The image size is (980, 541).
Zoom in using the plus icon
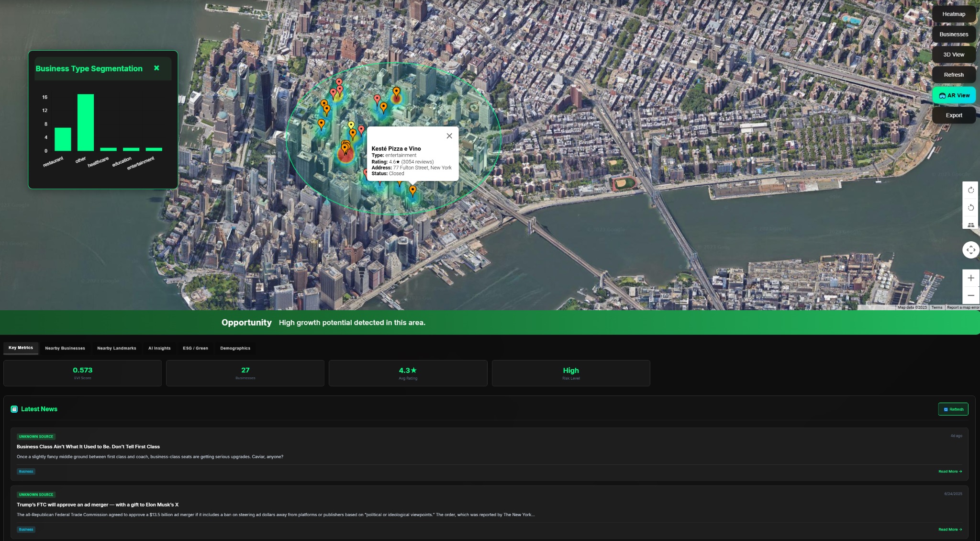[x=971, y=278]
